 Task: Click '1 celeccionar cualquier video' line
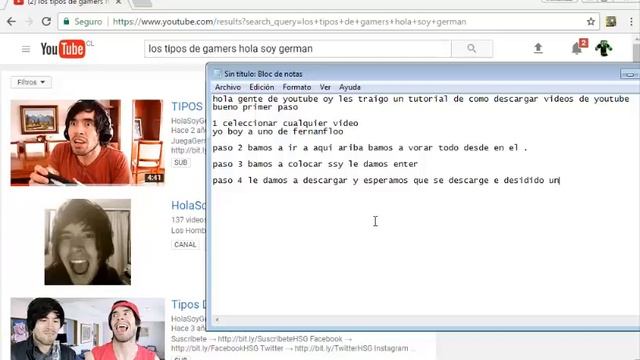[x=286, y=123]
